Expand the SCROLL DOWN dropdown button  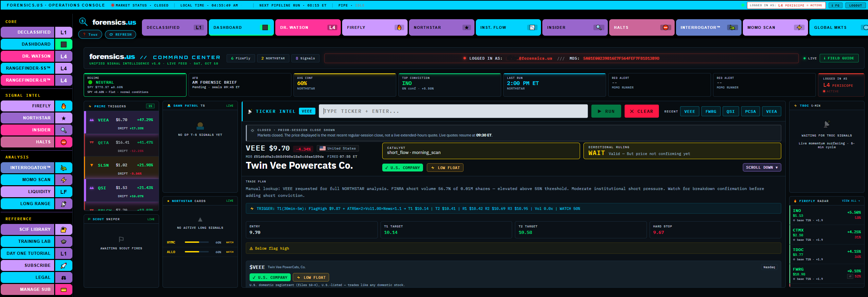(762, 167)
